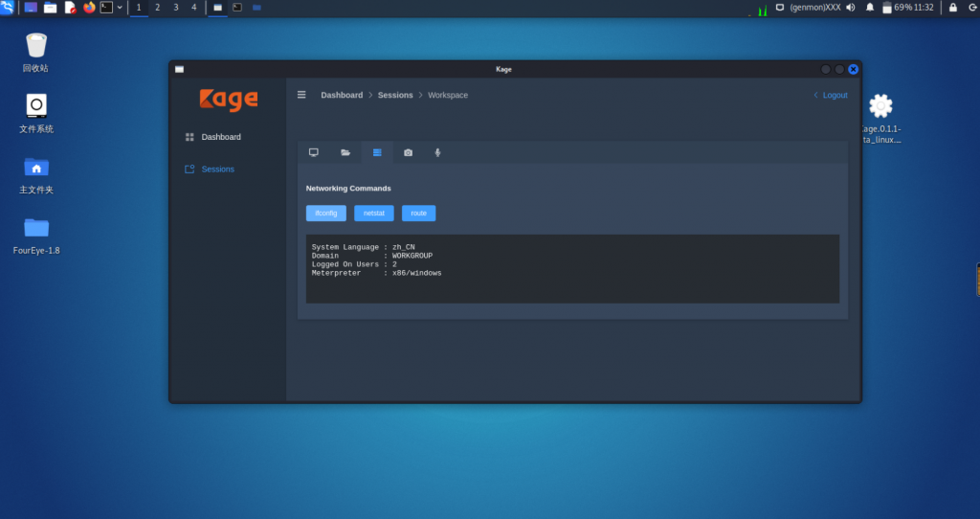Close the Kage window
Screen dimensions: 980x519
click(853, 69)
